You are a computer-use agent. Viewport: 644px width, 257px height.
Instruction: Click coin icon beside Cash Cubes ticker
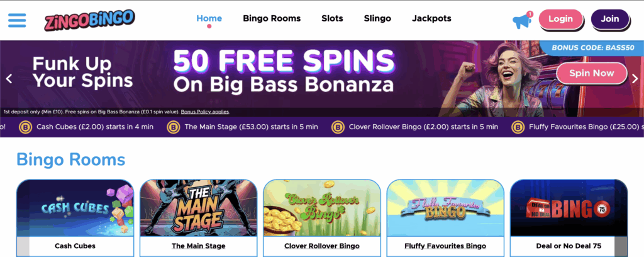pos(25,127)
